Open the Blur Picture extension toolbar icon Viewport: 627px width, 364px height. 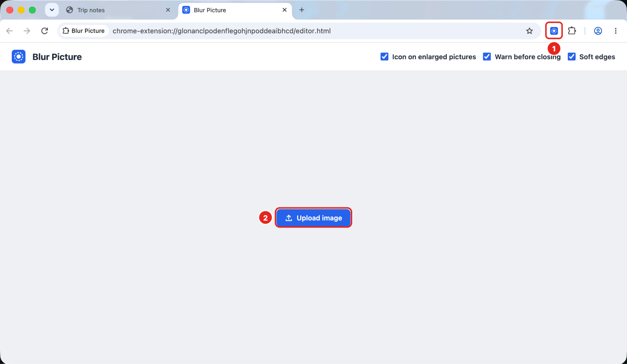coord(554,31)
